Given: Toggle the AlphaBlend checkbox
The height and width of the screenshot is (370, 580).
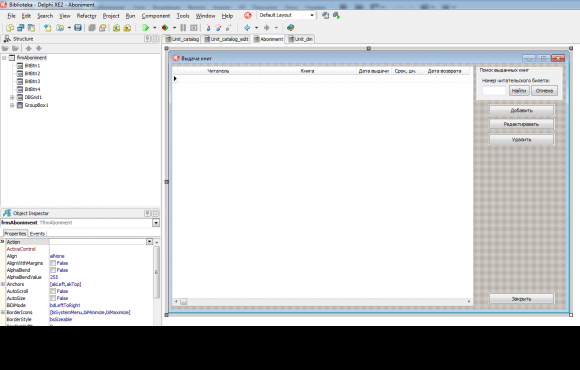Looking at the screenshot, I should [x=53, y=270].
